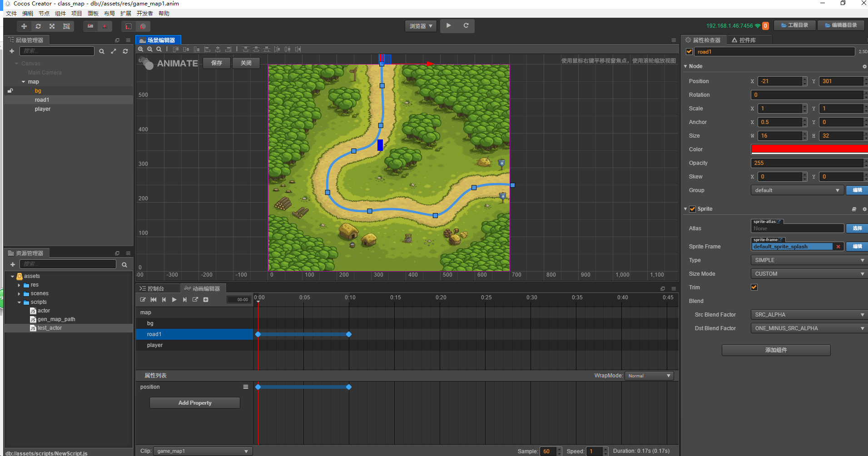The width and height of the screenshot is (868, 456).
Task: Disable the Sprite component checkbox
Action: point(693,209)
